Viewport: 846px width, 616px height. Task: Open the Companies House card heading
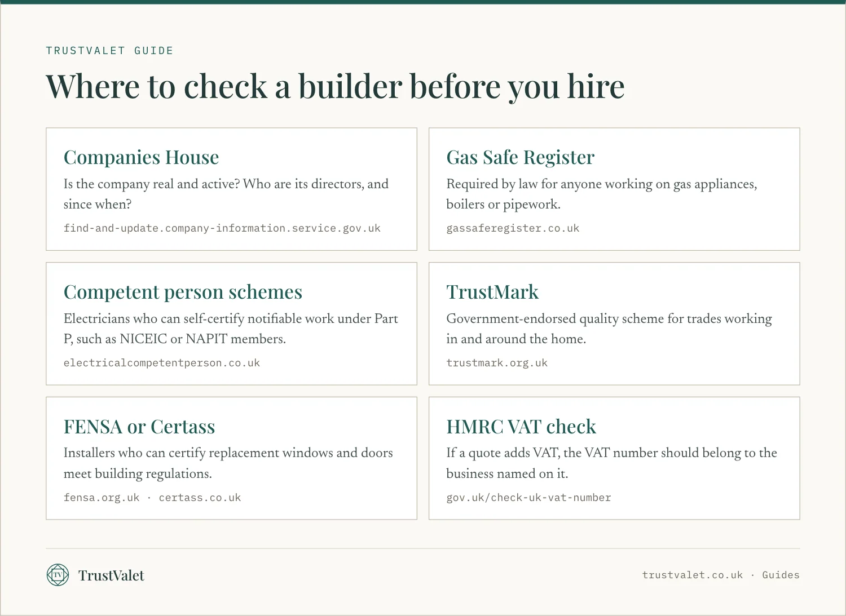[x=141, y=157]
